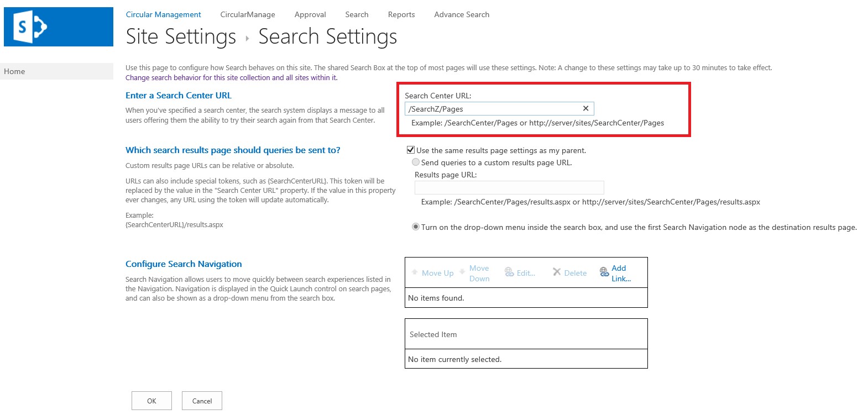Click the Edit navigation link icon
The width and height of the screenshot is (868, 420).
click(509, 272)
